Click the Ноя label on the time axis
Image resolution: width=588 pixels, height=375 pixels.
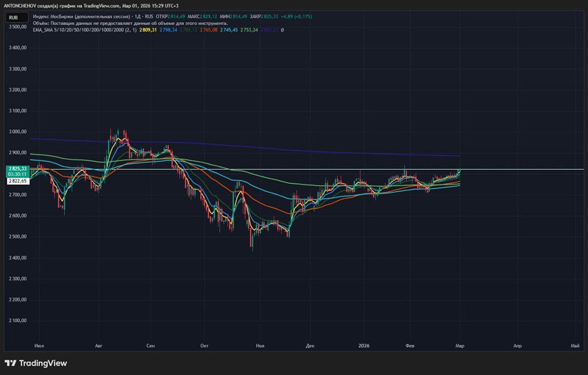260,346
